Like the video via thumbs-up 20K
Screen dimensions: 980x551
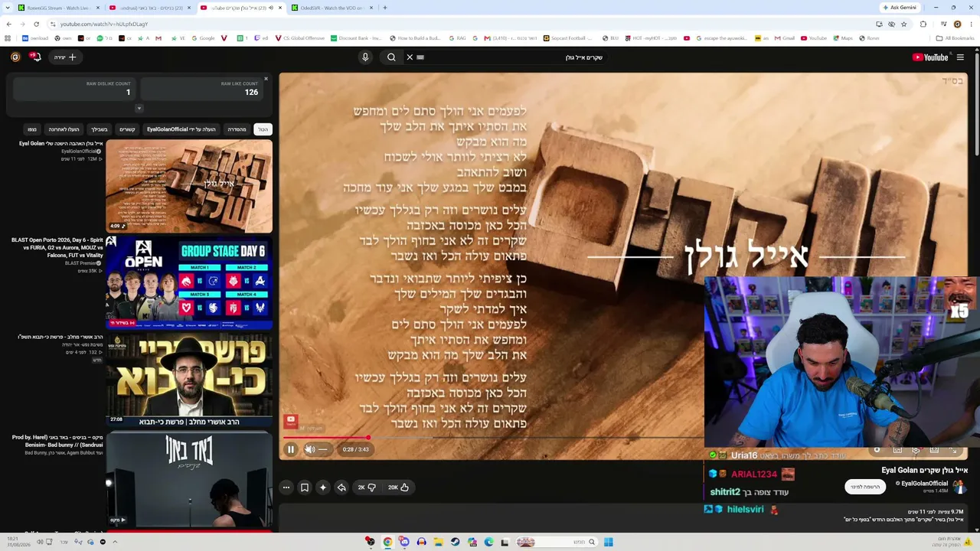point(398,487)
